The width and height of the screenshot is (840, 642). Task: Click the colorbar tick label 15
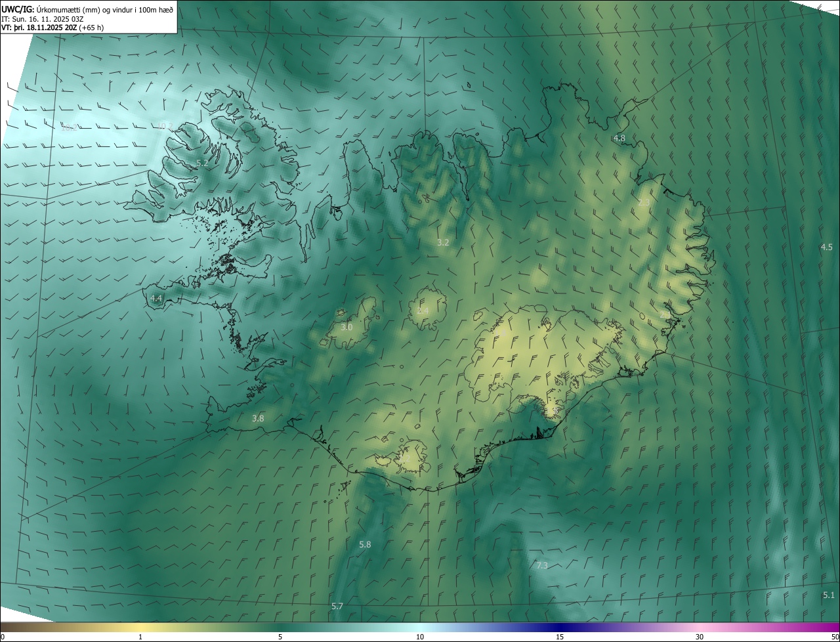[x=560, y=637]
